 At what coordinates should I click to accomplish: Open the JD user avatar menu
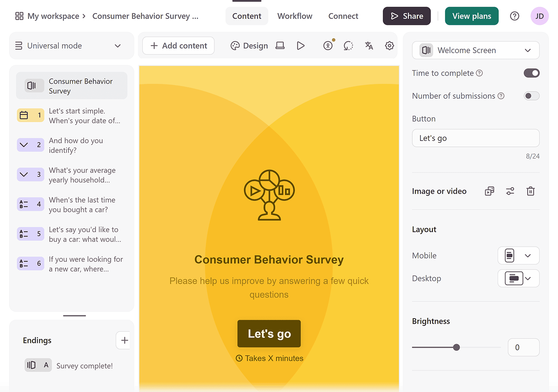(539, 16)
